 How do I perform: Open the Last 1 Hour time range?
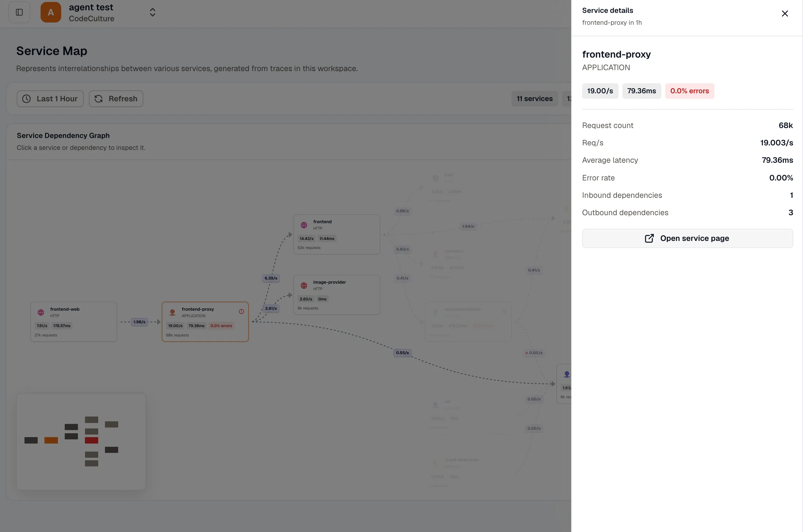pyautogui.click(x=50, y=99)
